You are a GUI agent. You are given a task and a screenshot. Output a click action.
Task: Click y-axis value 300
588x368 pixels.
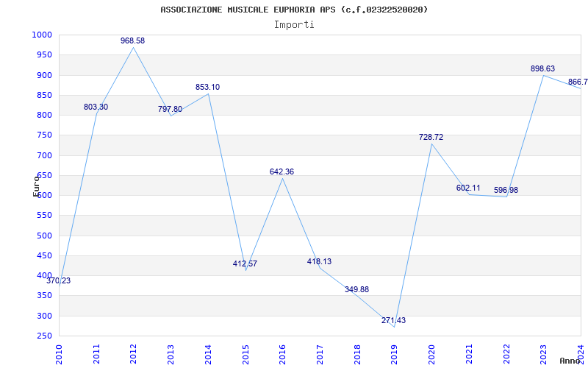[44, 316]
